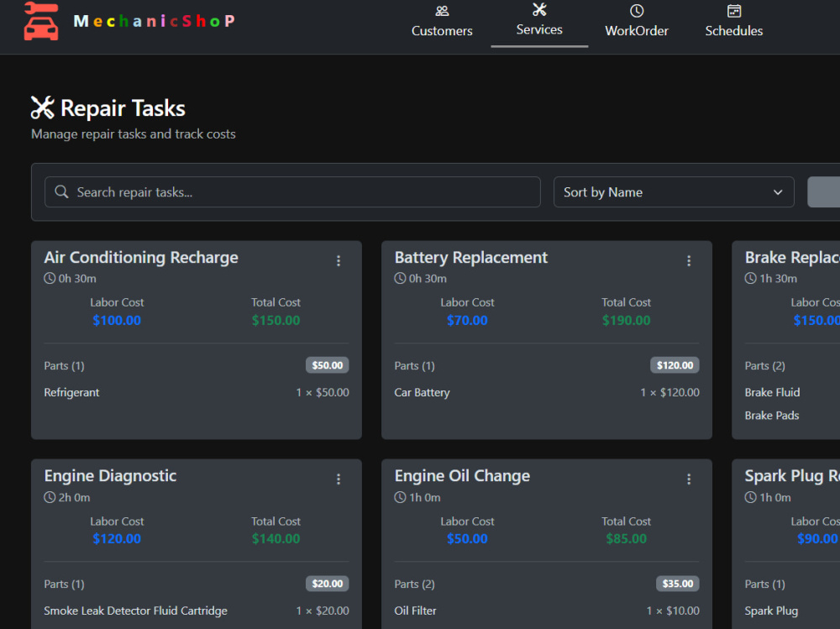Click the dropdown chevron in sort box
The width and height of the screenshot is (840, 629).
[x=778, y=192]
